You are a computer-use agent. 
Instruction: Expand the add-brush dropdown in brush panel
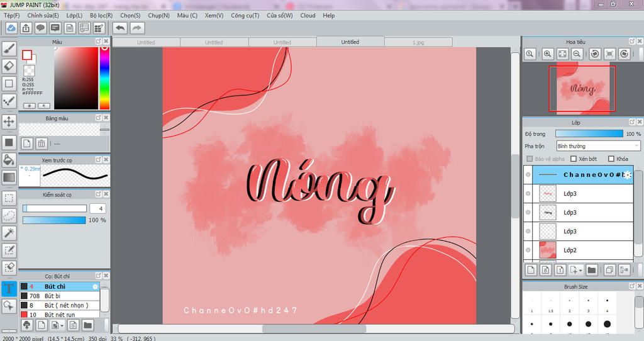61,326
